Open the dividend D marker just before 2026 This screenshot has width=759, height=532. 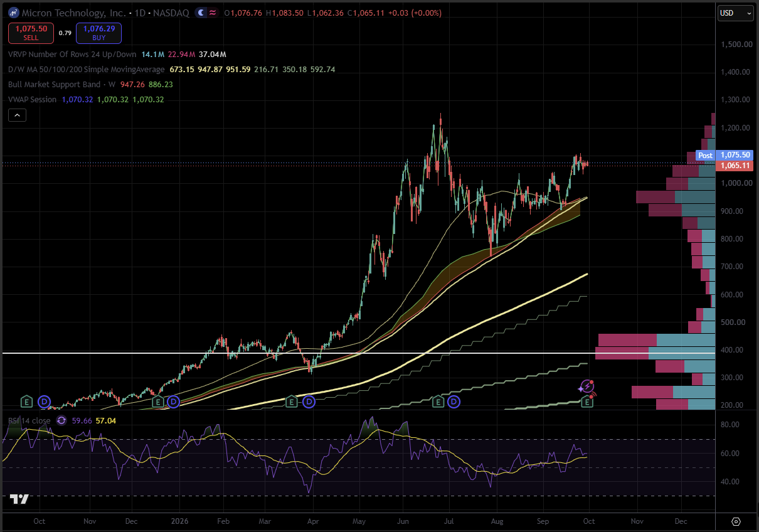coord(174,401)
